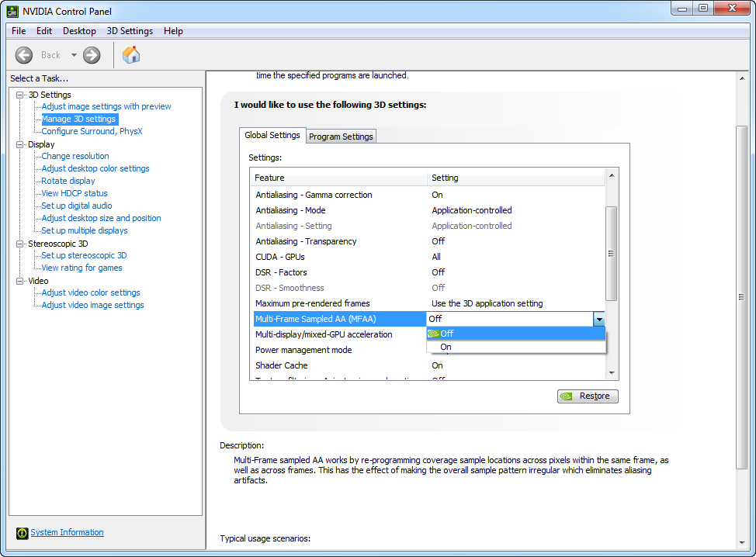This screenshot has width=756, height=557.
Task: Open the System Information link
Action: tap(67, 532)
